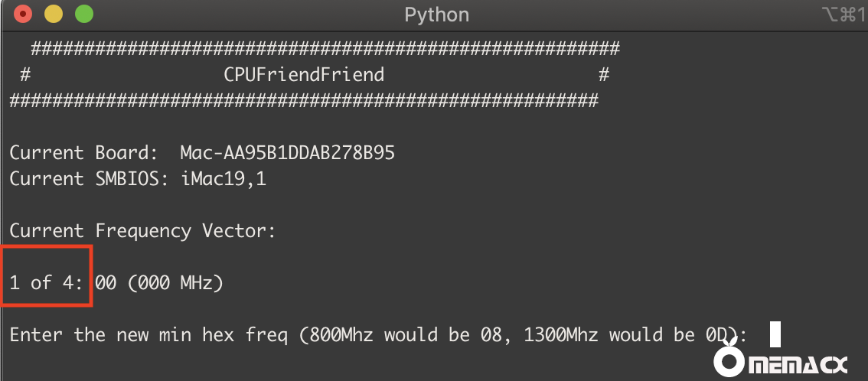
Task: Click the red close window button
Action: (x=23, y=14)
